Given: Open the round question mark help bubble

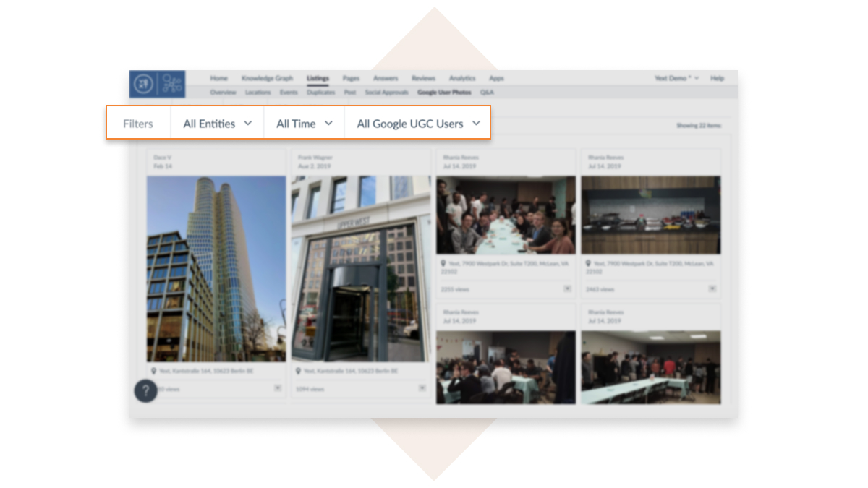Looking at the screenshot, I should point(145,391).
